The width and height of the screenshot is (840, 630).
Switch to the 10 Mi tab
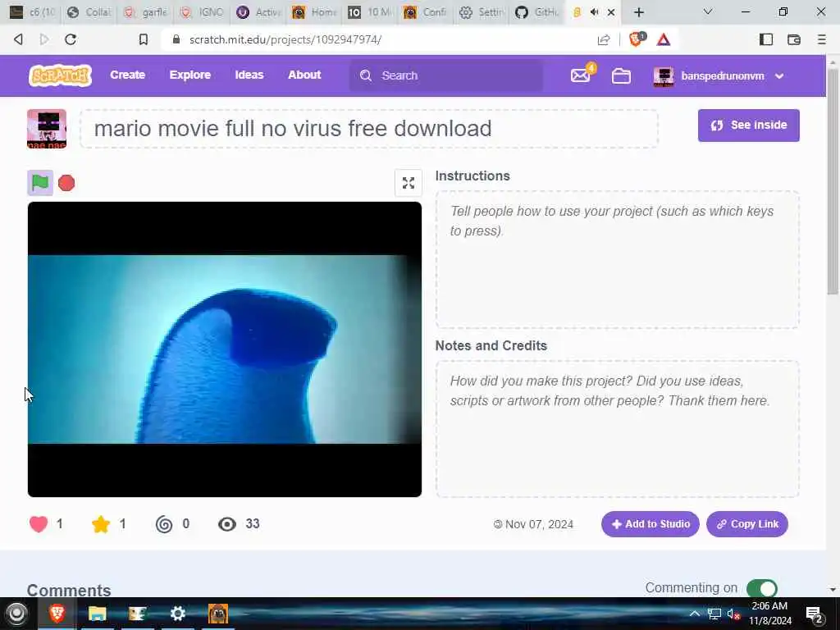[370, 11]
